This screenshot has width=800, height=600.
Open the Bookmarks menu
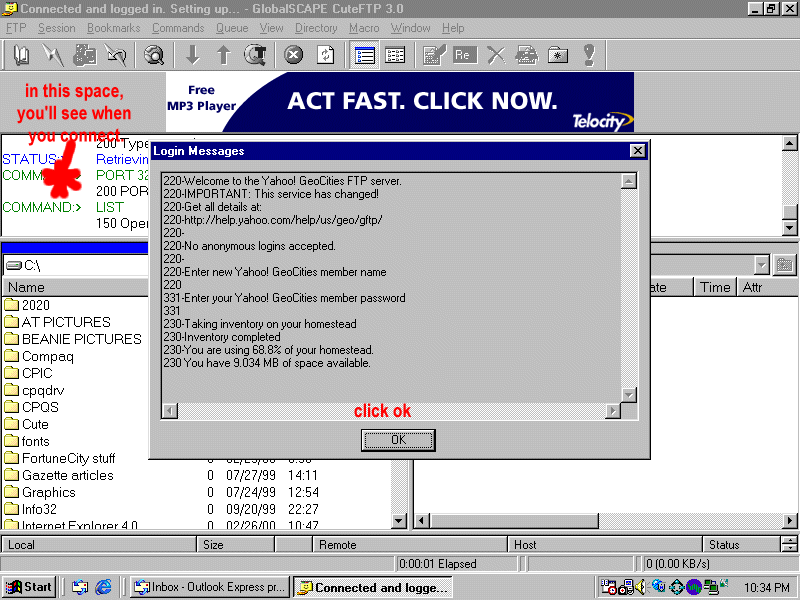click(113, 28)
